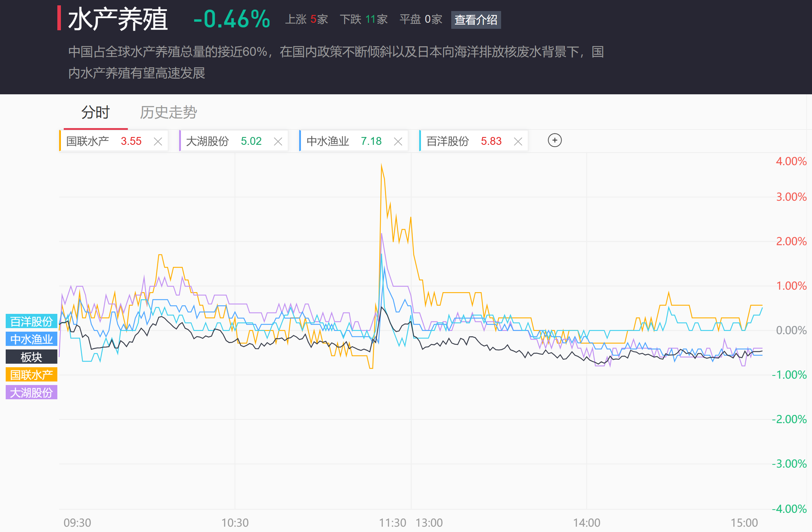812x532 pixels.
Task: Click 中水渔业 price 7.18
Action: pyautogui.click(x=371, y=141)
